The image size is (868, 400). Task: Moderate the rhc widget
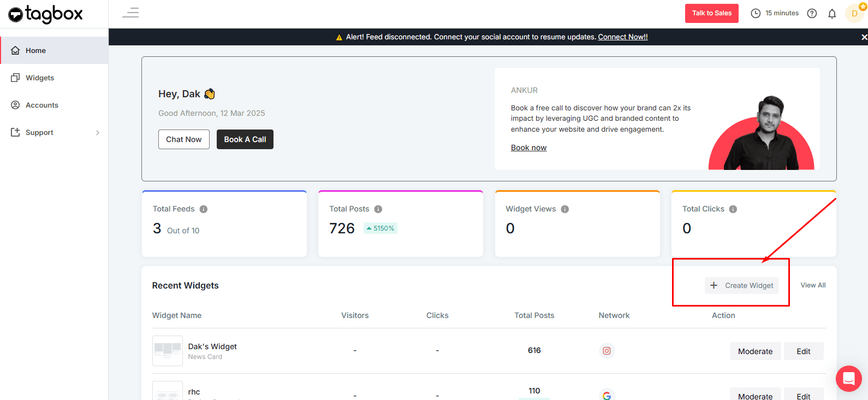756,395
